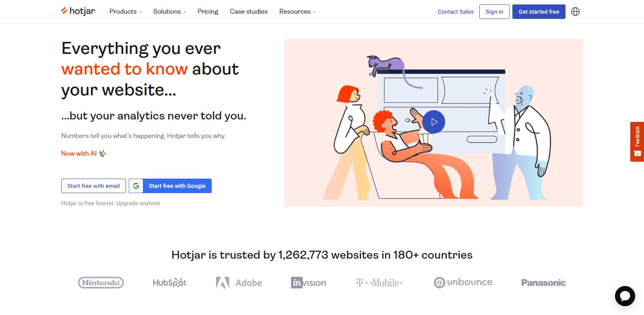The height and width of the screenshot is (315, 644).
Task: Open the language globe icon
Action: [x=576, y=12]
